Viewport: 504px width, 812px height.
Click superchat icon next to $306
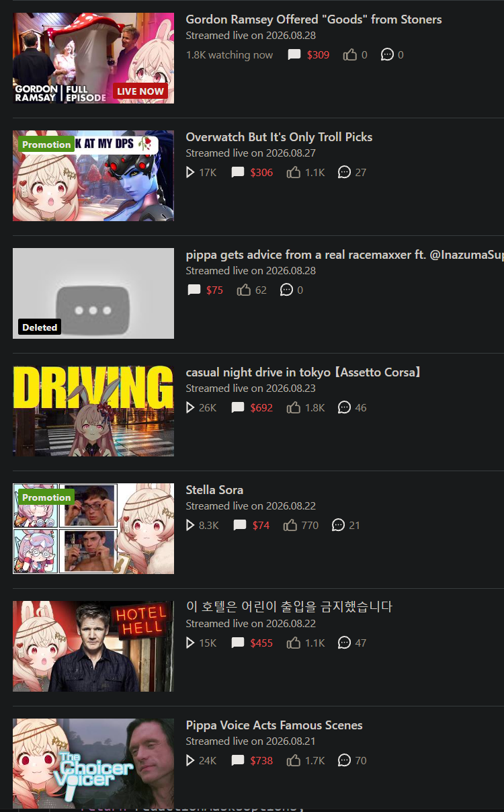(238, 173)
